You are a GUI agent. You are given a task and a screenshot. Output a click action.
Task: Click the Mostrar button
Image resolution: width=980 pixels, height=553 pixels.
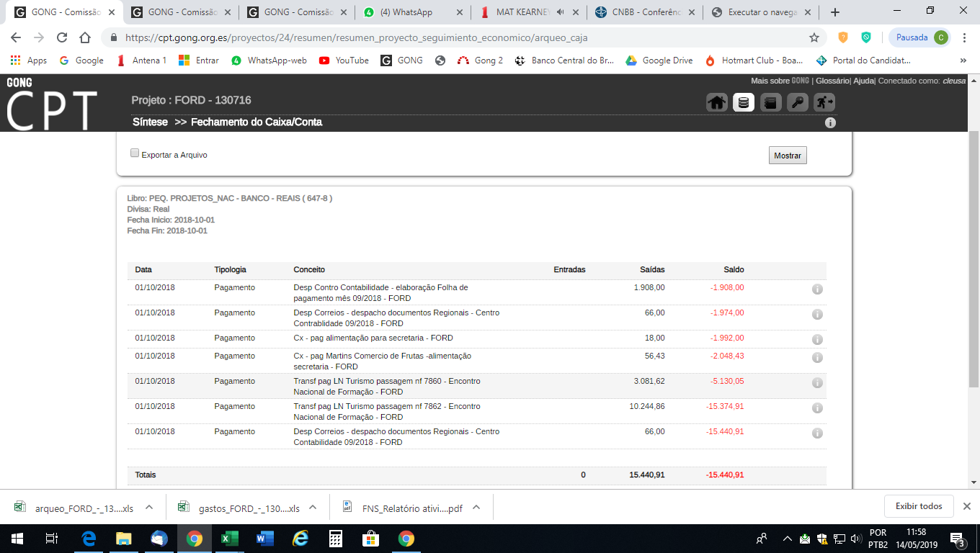tap(788, 156)
